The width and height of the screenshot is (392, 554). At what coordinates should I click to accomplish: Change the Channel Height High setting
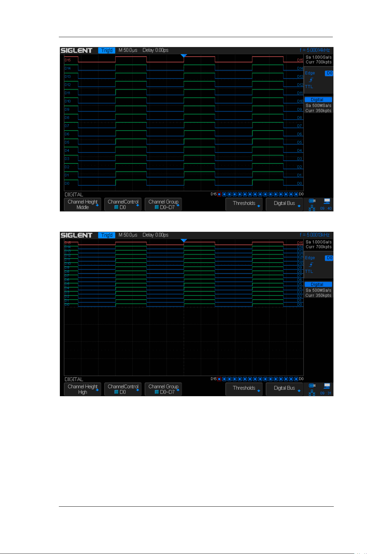pyautogui.click(x=83, y=389)
